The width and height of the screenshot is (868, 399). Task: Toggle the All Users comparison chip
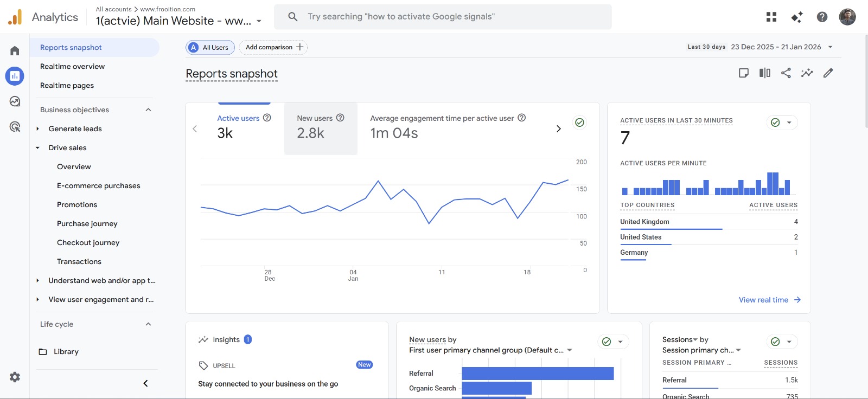[x=210, y=48]
